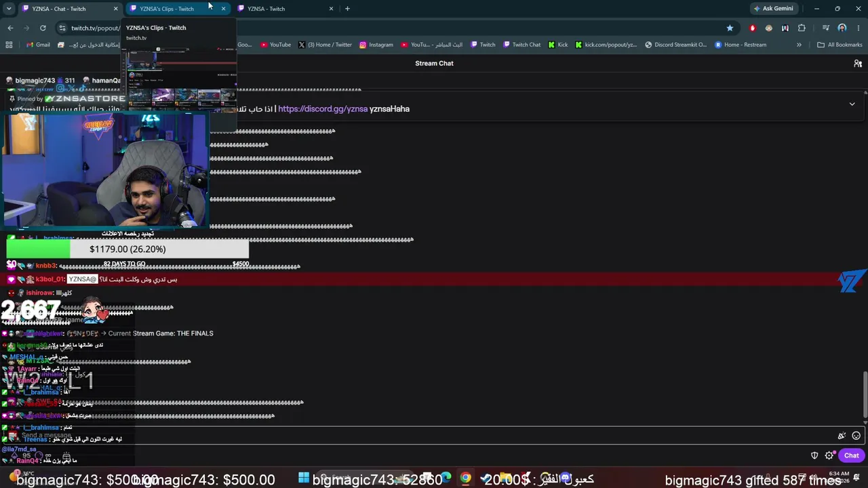Open the Kick bookmark
This screenshot has width=868, height=488.
click(x=559, y=45)
